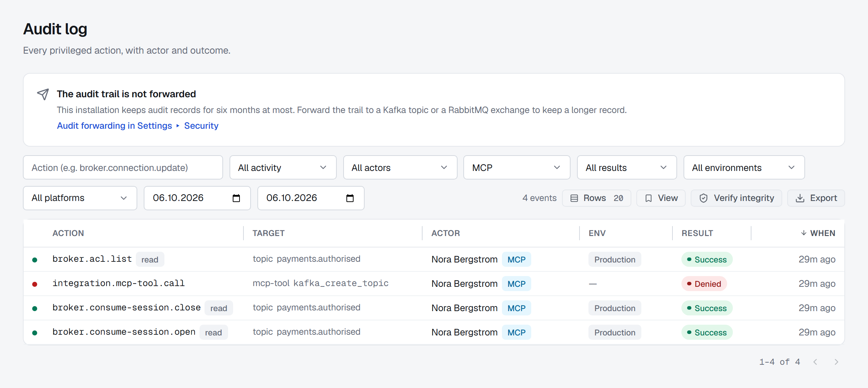
Task: Click the Rows 20 button
Action: [x=597, y=198]
